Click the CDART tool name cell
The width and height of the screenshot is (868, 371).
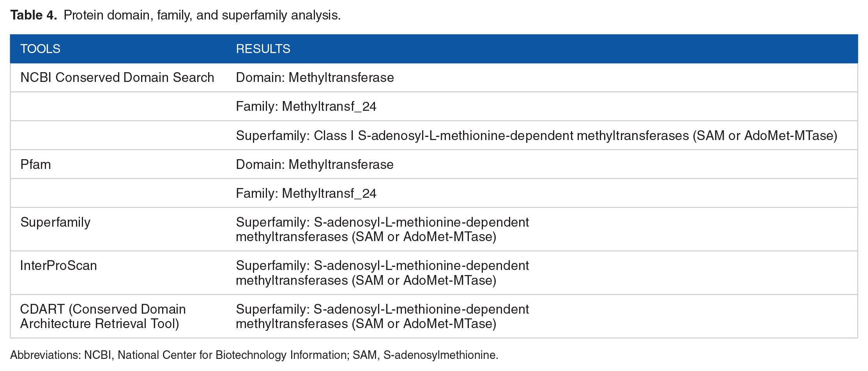click(103, 316)
